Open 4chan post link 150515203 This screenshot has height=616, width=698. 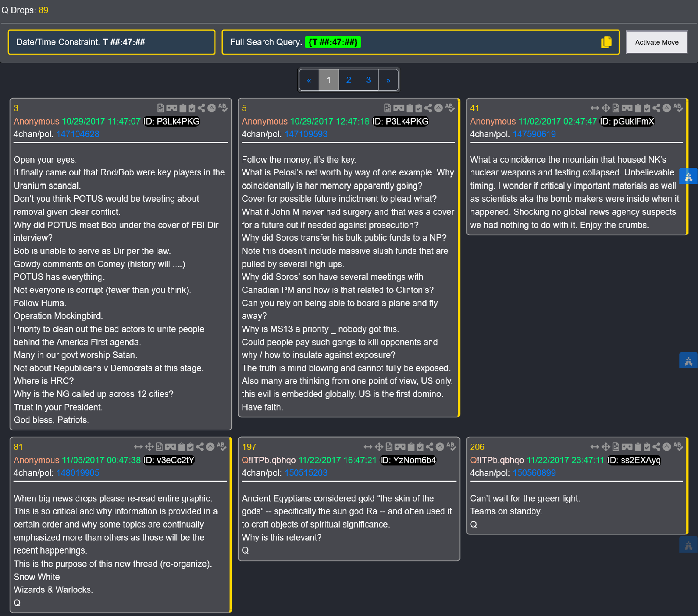(306, 473)
